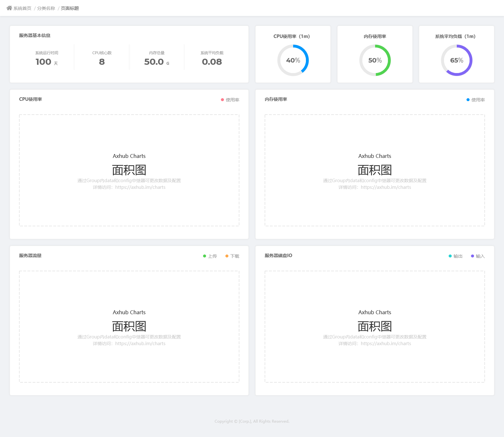
Task: Select the CPU核心数 label
Action: pos(102,53)
